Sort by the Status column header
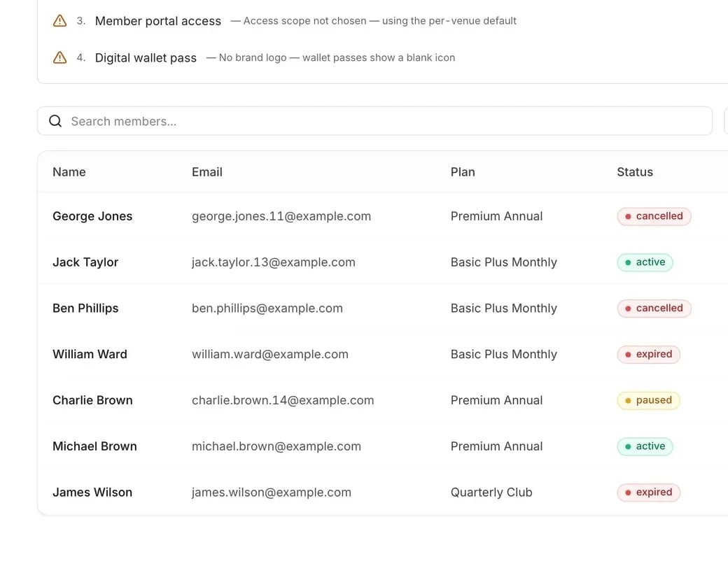Viewport: 728px width, 582px height. 635,172
